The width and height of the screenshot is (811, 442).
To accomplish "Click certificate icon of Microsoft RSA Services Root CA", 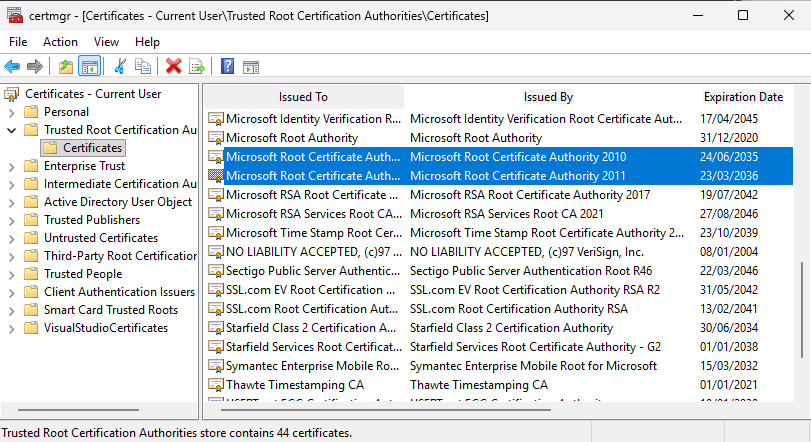I will pyautogui.click(x=216, y=214).
